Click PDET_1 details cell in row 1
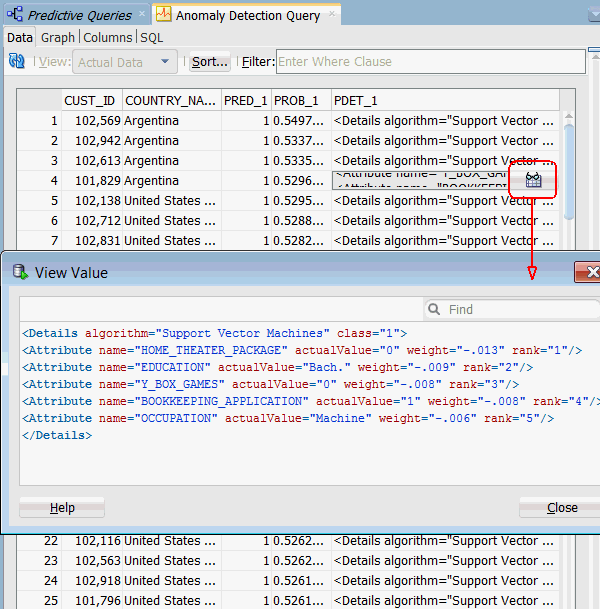 pyautogui.click(x=445, y=121)
